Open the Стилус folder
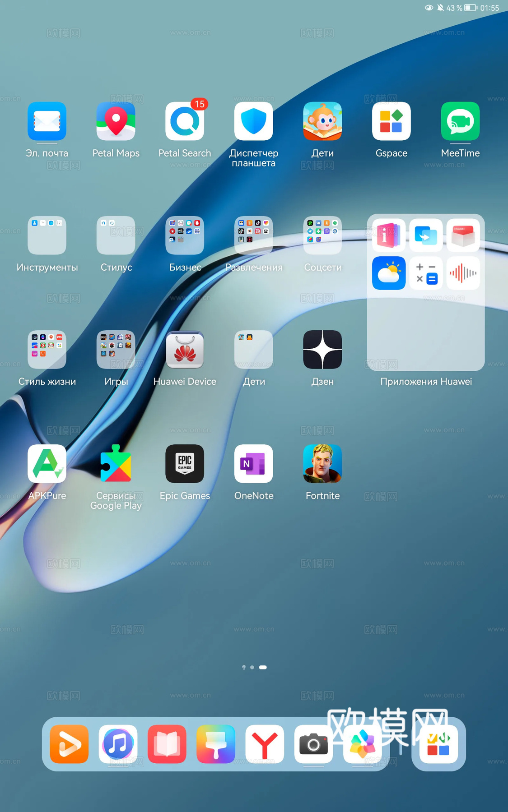The image size is (508, 812). 116,235
